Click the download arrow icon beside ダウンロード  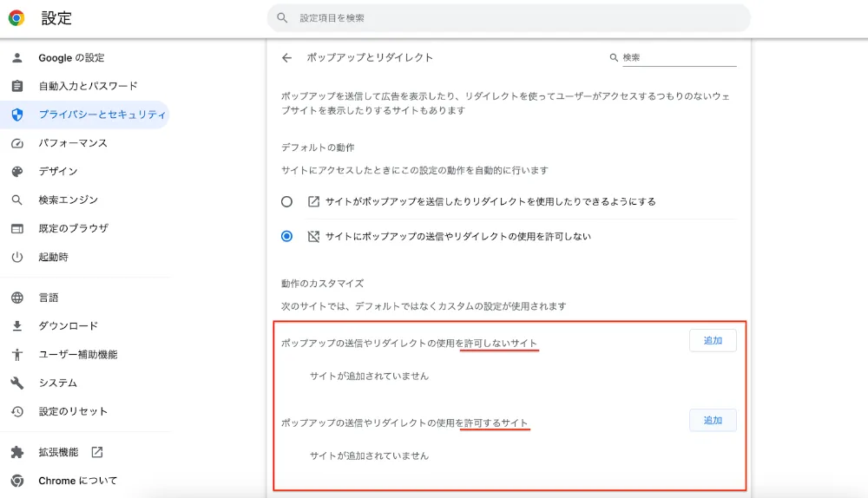(17, 326)
